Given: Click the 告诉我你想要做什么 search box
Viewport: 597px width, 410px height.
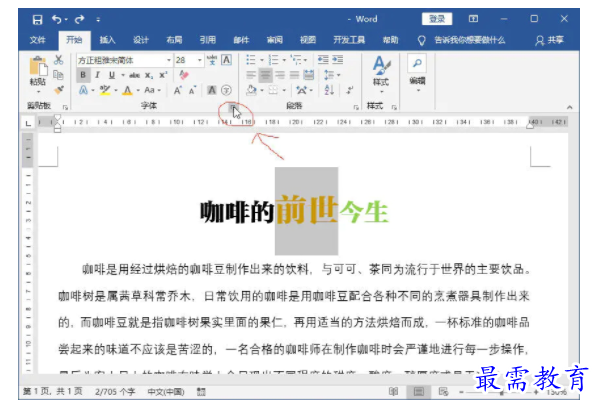Looking at the screenshot, I should point(469,40).
